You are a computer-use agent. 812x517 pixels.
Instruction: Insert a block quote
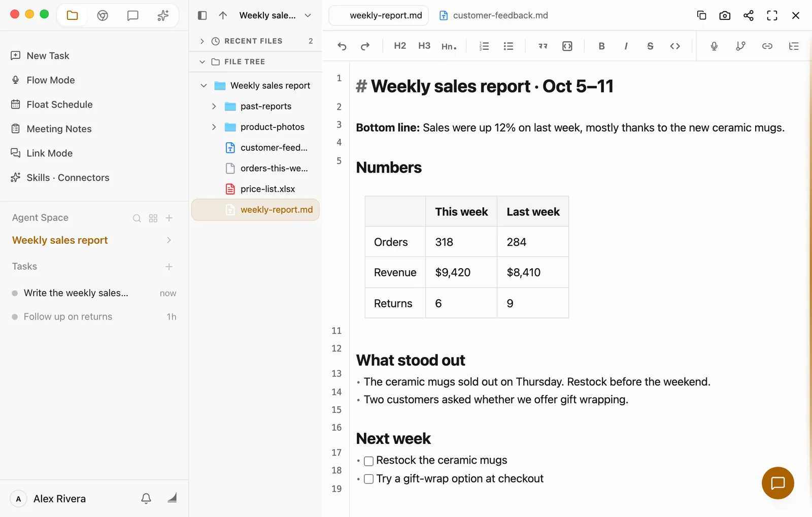click(x=543, y=46)
